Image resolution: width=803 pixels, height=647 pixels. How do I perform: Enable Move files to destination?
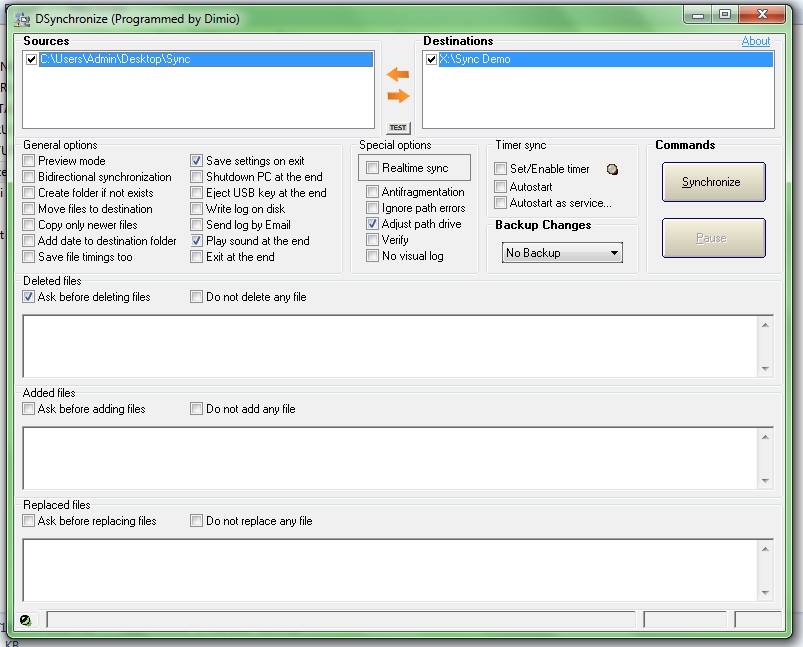tap(29, 208)
